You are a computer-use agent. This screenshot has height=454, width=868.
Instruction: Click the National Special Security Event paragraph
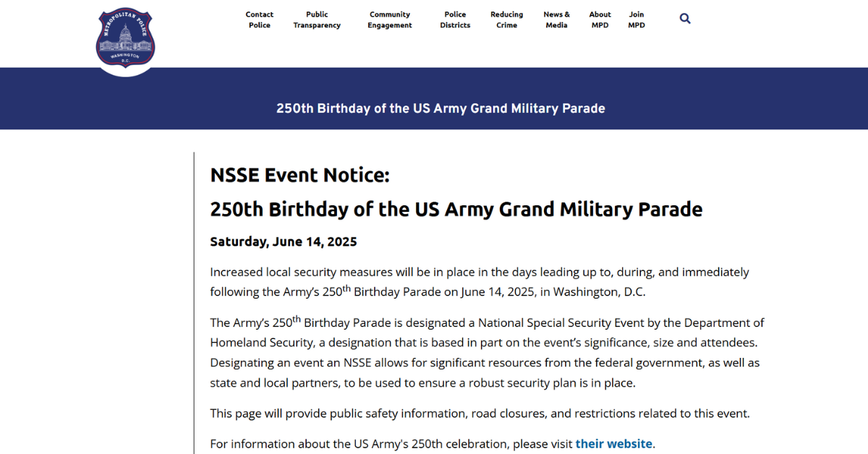(x=487, y=352)
